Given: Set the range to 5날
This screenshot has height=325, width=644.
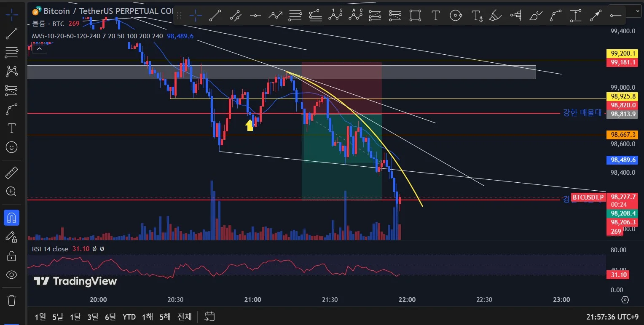Looking at the screenshot, I should click(58, 317).
